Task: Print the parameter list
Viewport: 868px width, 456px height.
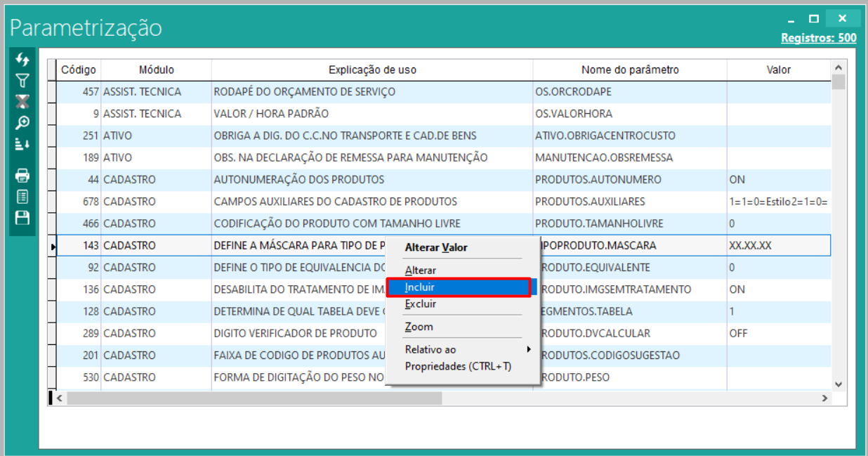Action: coord(22,175)
